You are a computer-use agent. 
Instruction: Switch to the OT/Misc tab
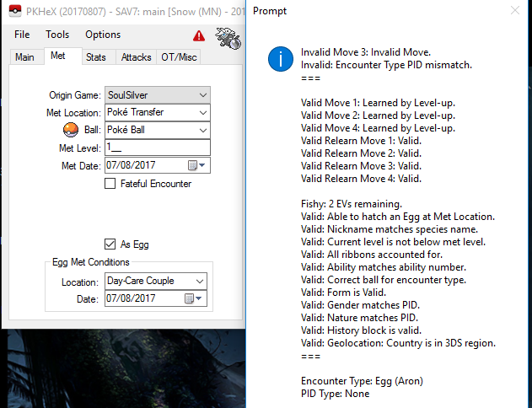179,57
